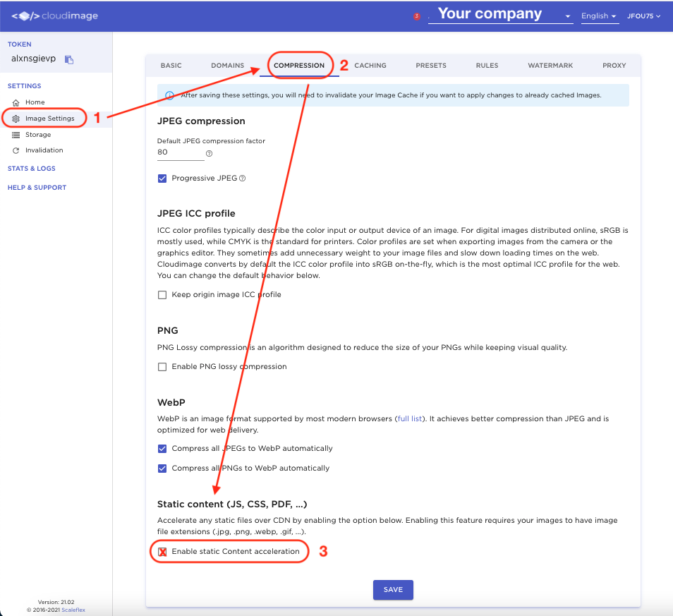Enable Keep origin image ICC profile
The height and width of the screenshot is (616, 673).
click(162, 294)
